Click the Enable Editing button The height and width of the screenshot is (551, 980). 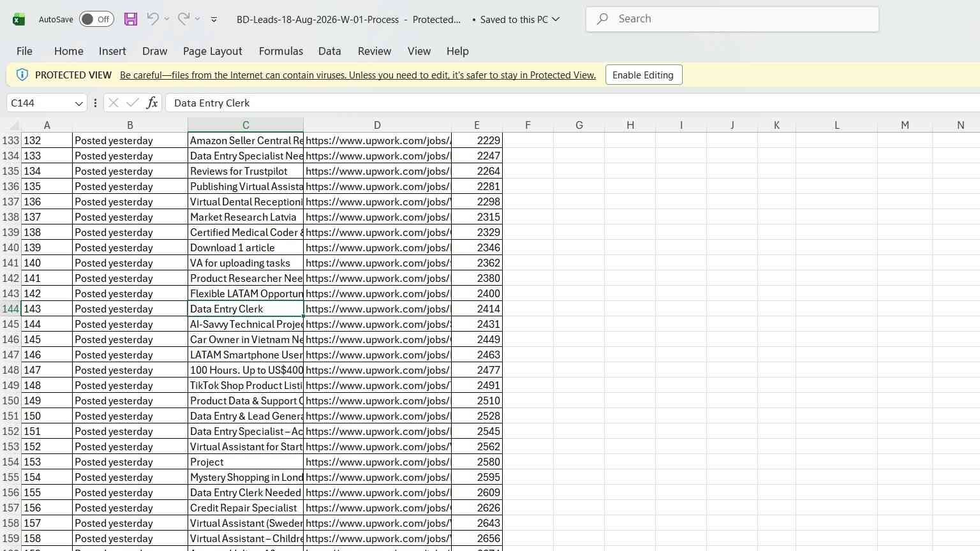click(643, 75)
